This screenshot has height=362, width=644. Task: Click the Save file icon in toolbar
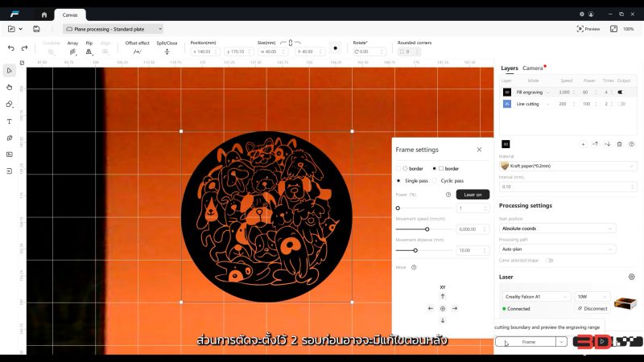coord(36,29)
